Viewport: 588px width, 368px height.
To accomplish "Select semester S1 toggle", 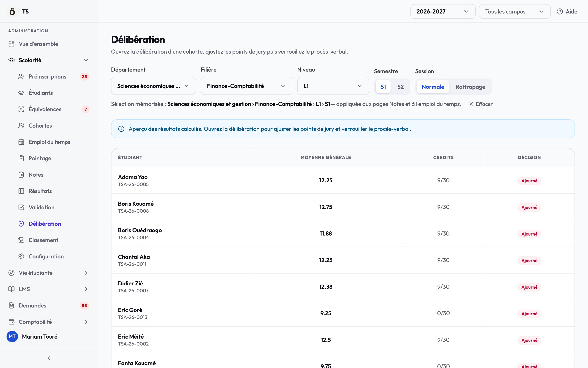I will 383,87.
